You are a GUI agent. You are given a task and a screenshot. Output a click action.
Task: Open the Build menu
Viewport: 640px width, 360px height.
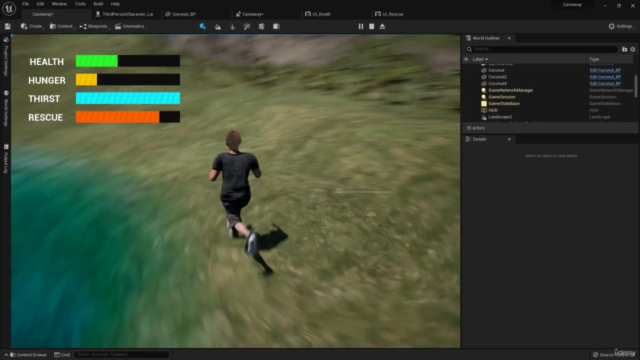[x=98, y=4]
